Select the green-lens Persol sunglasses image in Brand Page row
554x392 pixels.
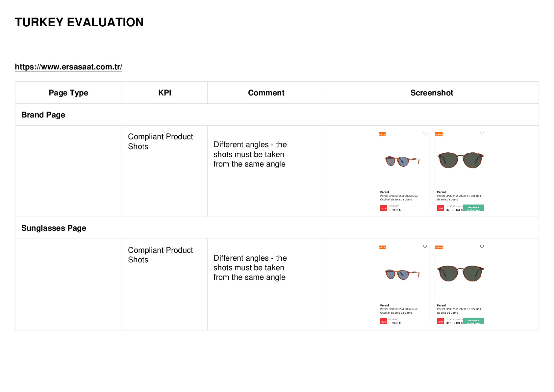click(461, 160)
